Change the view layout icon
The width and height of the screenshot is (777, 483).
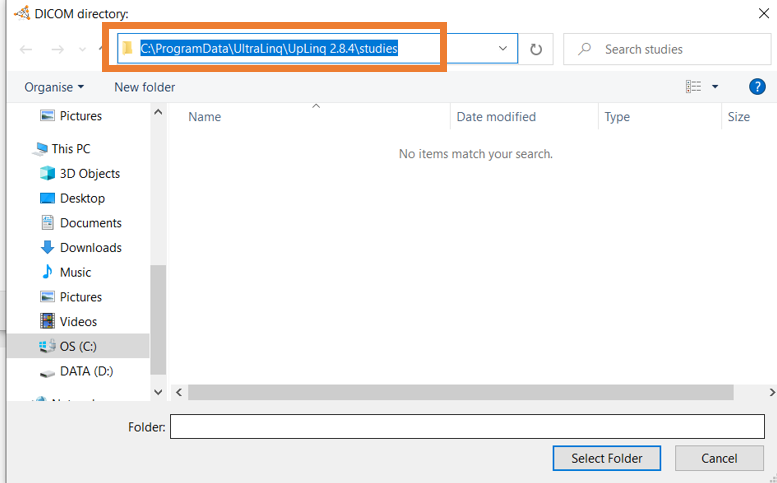pyautogui.click(x=693, y=87)
